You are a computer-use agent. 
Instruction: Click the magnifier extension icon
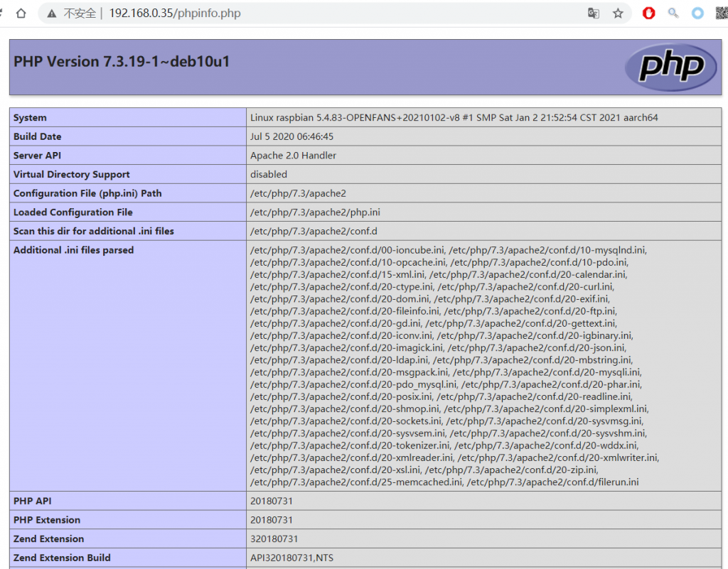[673, 13]
